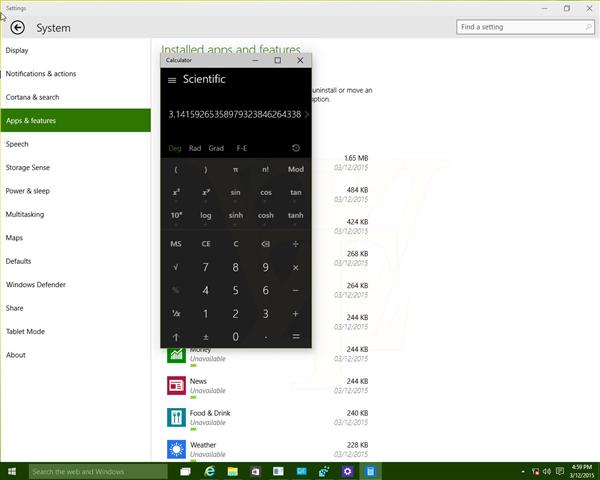
Task: Go to Notifications & actions settings
Action: pos(41,74)
